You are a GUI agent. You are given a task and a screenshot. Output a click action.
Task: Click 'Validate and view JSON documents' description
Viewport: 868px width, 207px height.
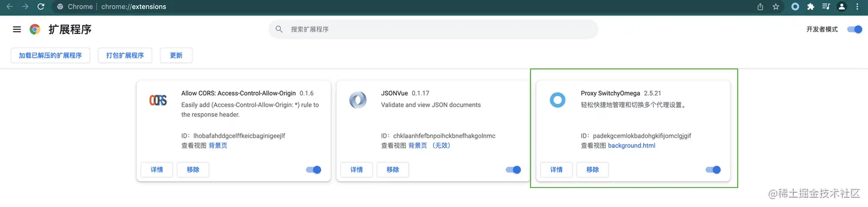coord(431,105)
